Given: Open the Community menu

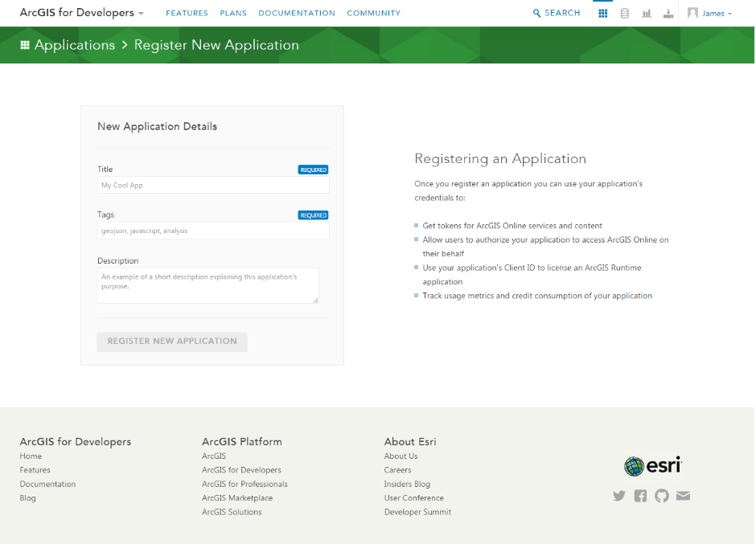Looking at the screenshot, I should point(374,13).
